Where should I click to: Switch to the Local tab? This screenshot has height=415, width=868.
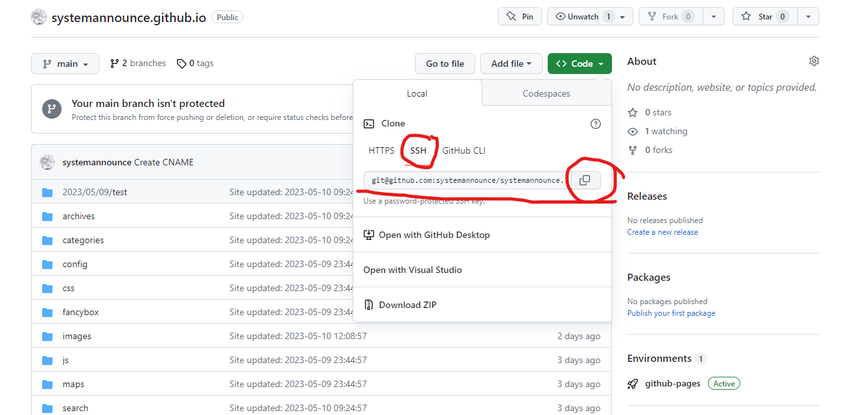[x=417, y=93]
